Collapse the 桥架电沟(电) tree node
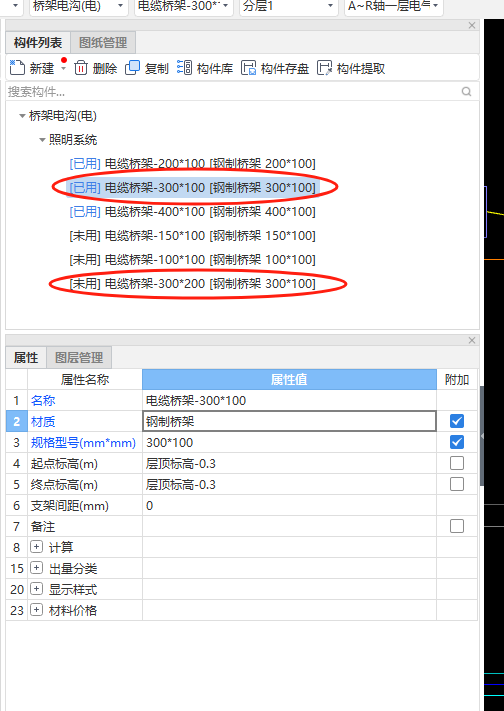The height and width of the screenshot is (711, 504). 22,116
